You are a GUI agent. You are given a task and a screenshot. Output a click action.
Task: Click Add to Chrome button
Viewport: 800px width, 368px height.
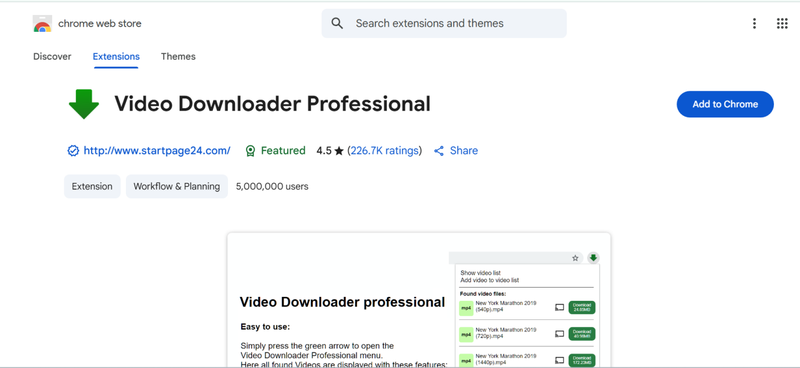tap(725, 104)
